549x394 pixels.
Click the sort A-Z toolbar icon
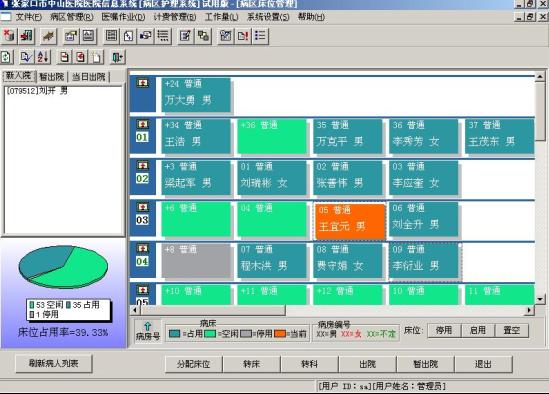tap(43, 57)
